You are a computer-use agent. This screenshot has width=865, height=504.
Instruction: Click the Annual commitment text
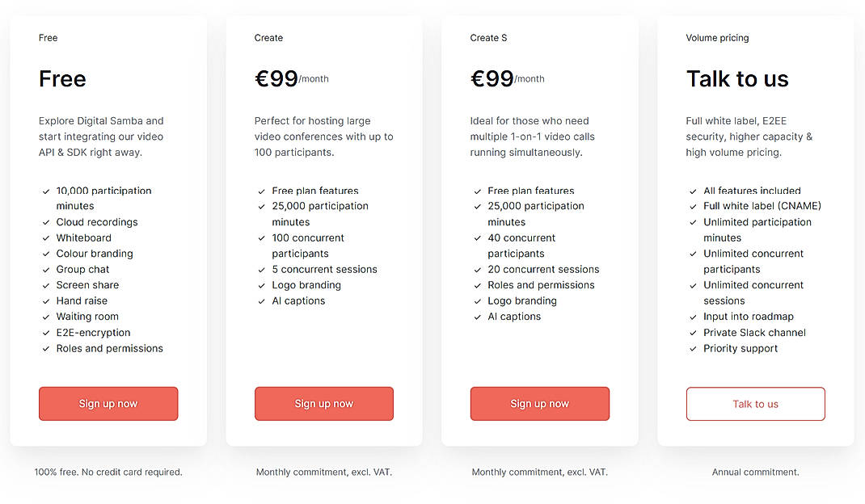[755, 472]
